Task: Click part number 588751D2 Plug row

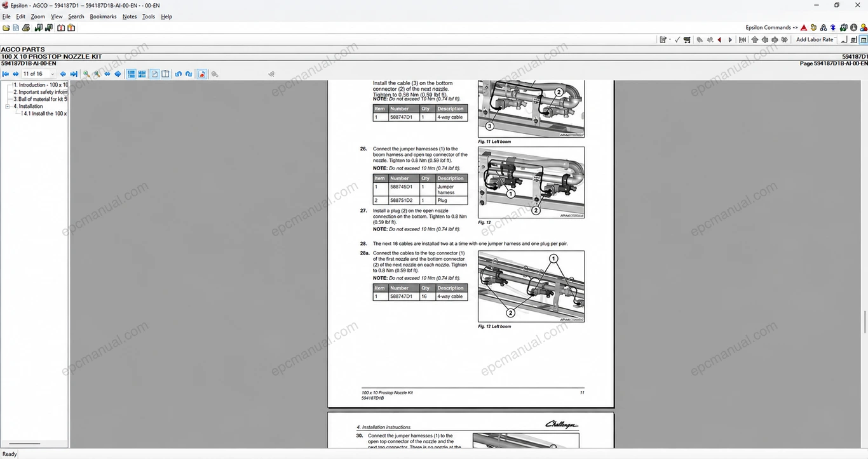Action: click(420, 200)
